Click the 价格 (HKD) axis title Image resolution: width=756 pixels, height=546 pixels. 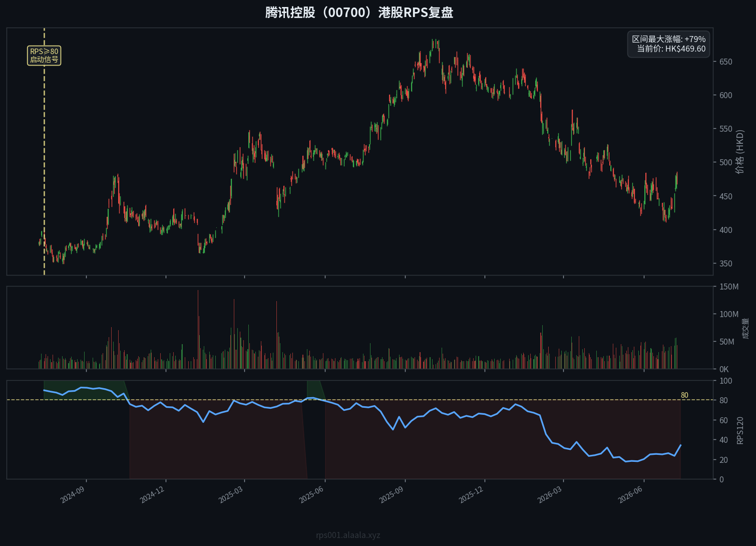(x=740, y=151)
